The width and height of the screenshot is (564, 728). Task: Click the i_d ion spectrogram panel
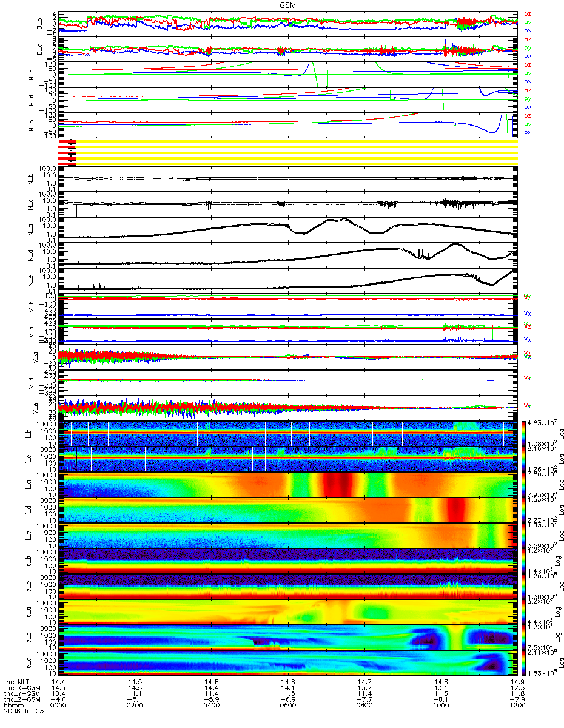click(x=288, y=510)
